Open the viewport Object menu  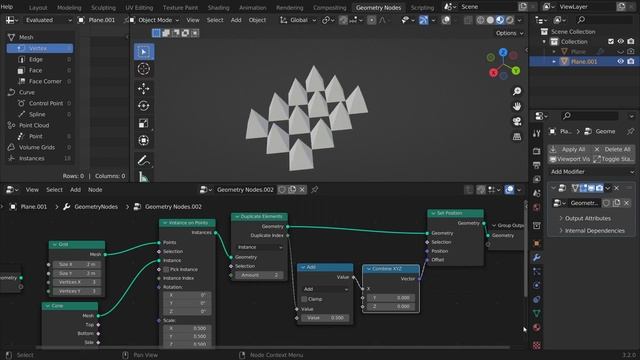point(257,20)
